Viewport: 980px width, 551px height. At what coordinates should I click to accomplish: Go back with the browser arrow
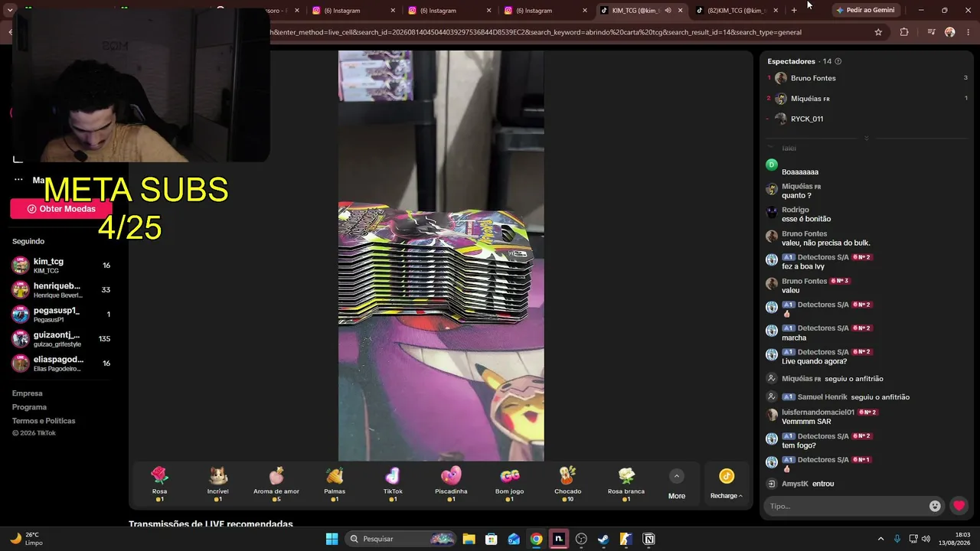pos(10,32)
